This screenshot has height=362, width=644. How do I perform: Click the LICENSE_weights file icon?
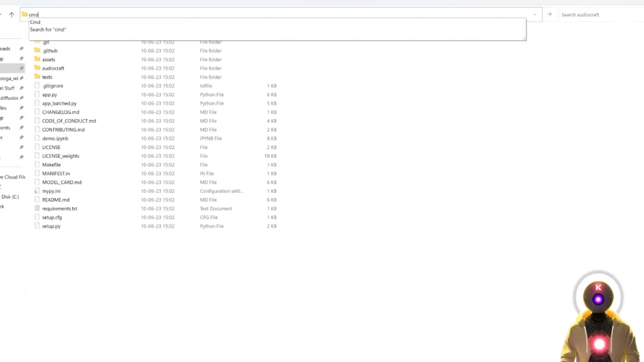pos(37,156)
